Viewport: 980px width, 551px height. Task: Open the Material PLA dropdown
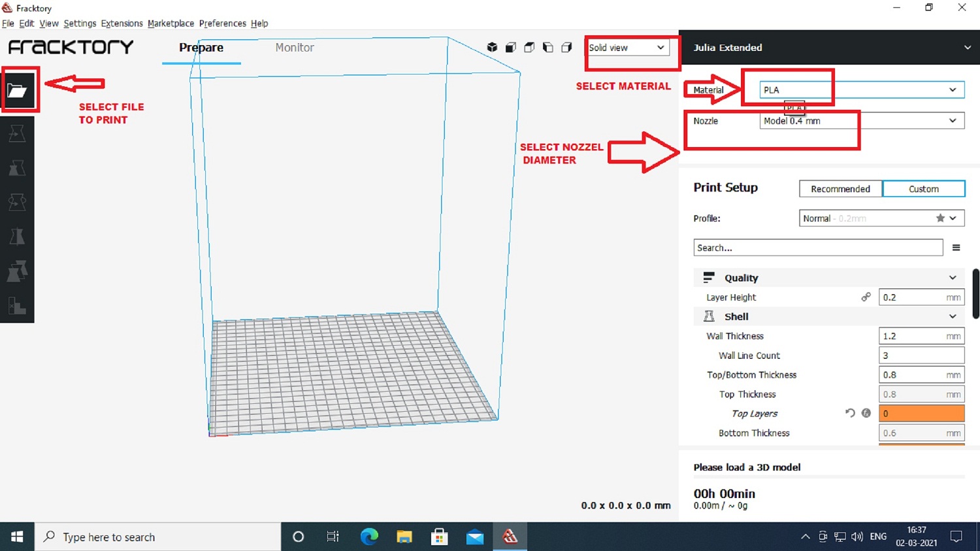click(x=862, y=90)
